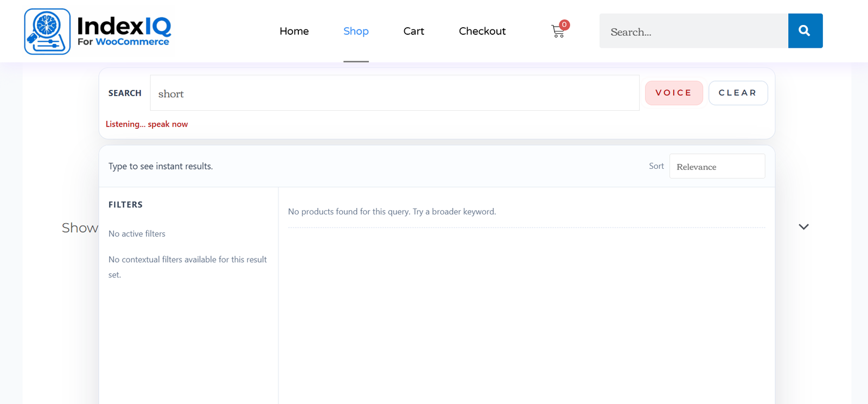Click the FILTERS panel heading
This screenshot has height=404, width=868.
coord(125,205)
